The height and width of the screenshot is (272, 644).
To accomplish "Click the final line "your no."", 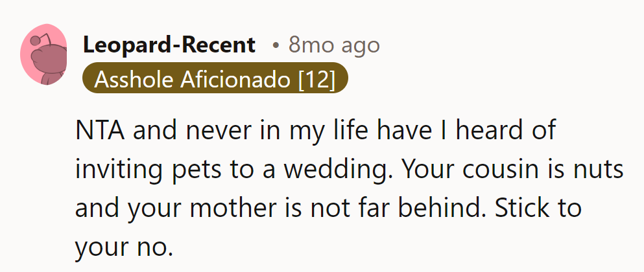I will (123, 247).
